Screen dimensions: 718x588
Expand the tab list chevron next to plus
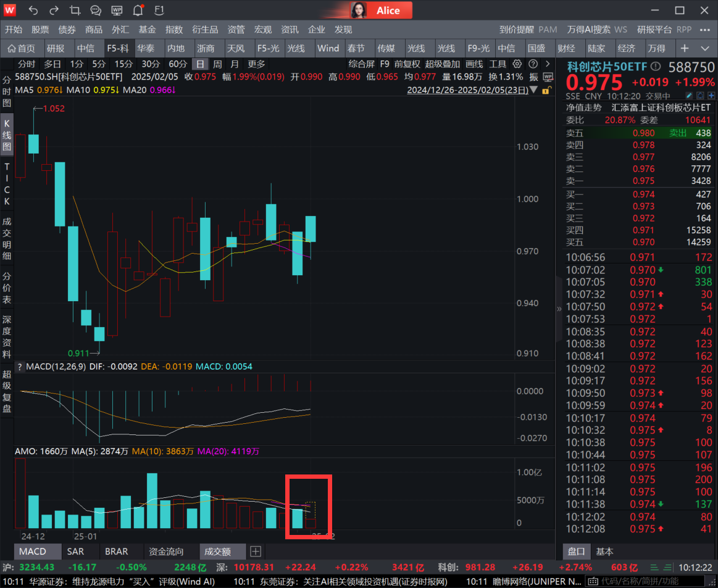click(704, 48)
